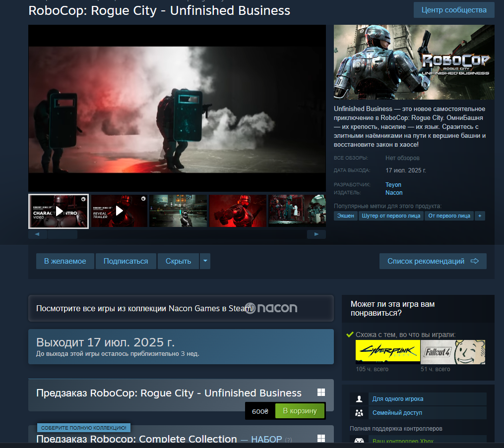The image size is (504, 448).
Task: Select the red-lit RoboCop screenshot thumbnail
Action: [238, 211]
